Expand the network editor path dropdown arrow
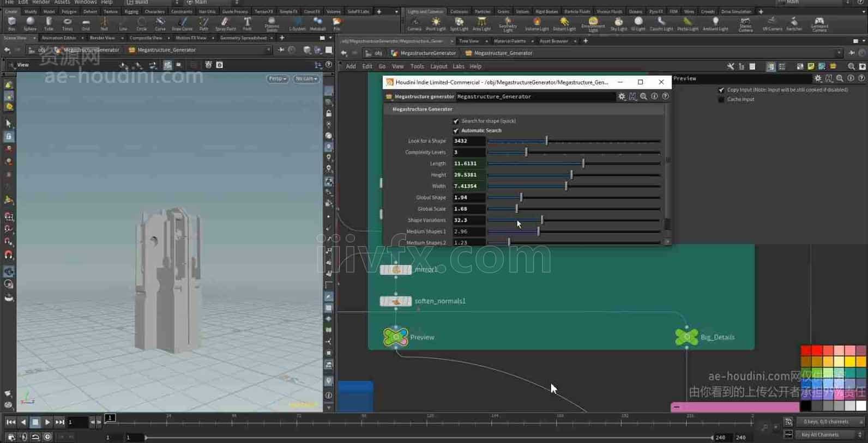868x443 pixels. [x=839, y=53]
